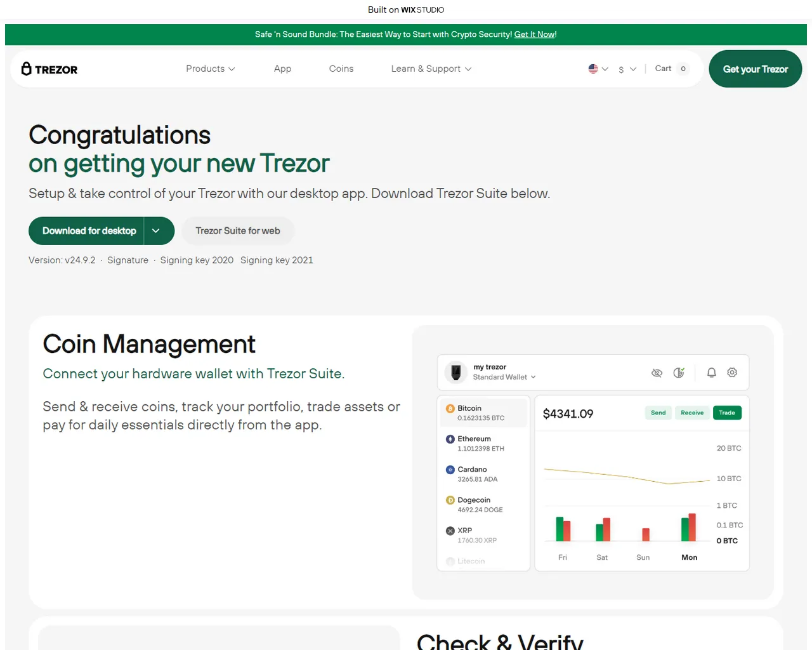The height and width of the screenshot is (650, 812).
Task: Toggle the hide balances eye icon
Action: tap(657, 373)
